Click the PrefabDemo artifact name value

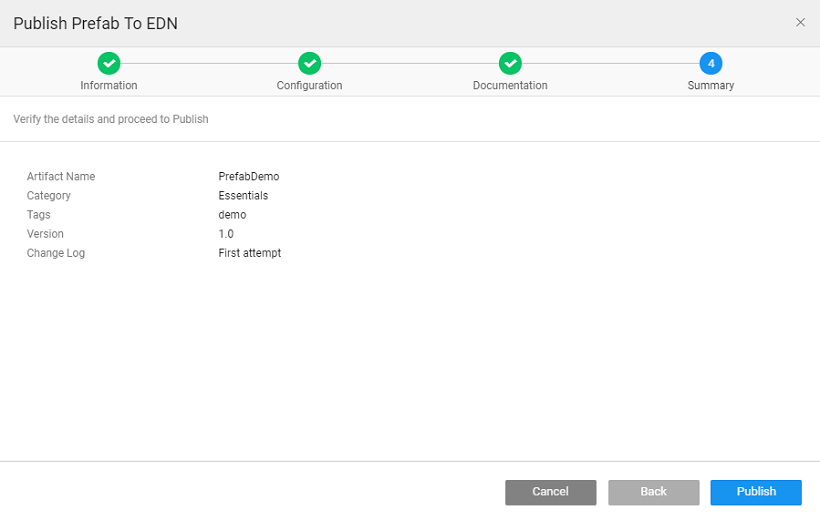(x=248, y=177)
